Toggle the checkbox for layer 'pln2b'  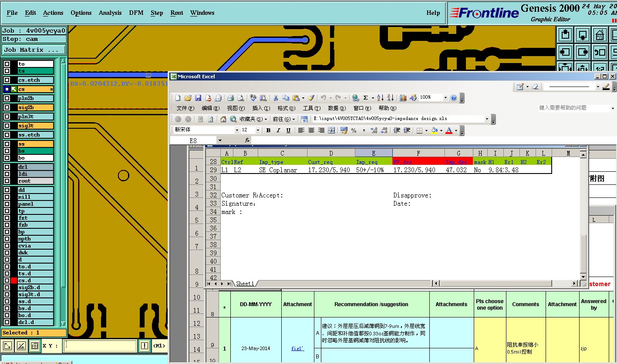point(7,98)
